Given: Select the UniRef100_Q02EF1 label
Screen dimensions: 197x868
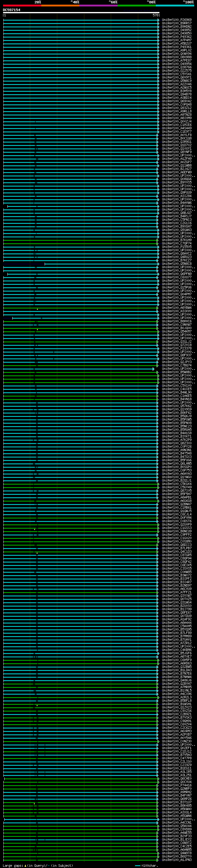Looking at the screenshot, I should [x=176, y=748].
